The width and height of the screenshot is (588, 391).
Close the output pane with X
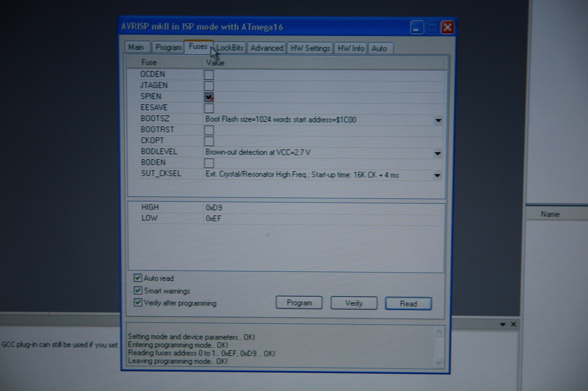pos(513,324)
